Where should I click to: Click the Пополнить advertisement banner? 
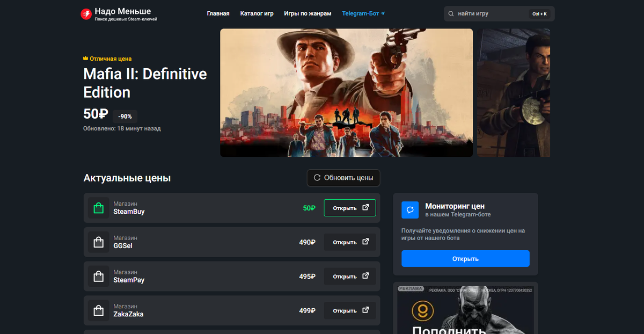pyautogui.click(x=465, y=309)
